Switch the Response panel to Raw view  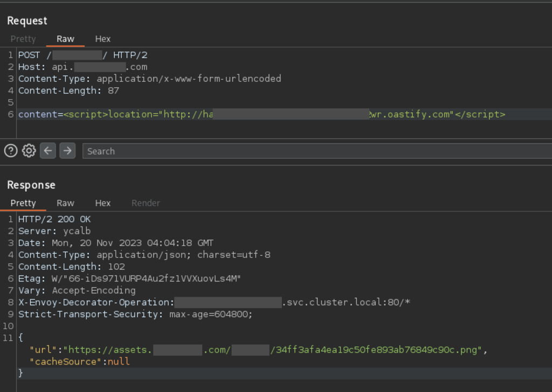coord(65,203)
